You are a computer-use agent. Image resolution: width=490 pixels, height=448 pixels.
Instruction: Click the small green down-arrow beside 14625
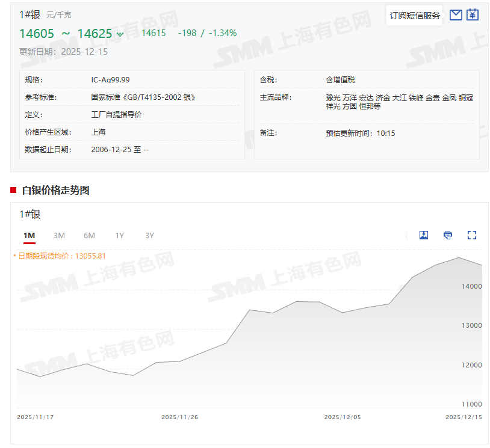pos(120,34)
